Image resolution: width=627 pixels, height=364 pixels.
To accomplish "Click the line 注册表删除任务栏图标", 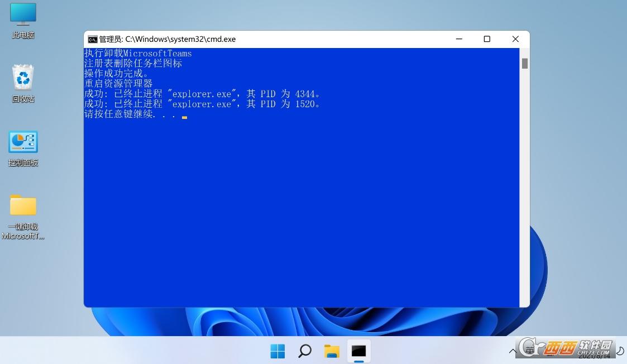I will pos(133,63).
